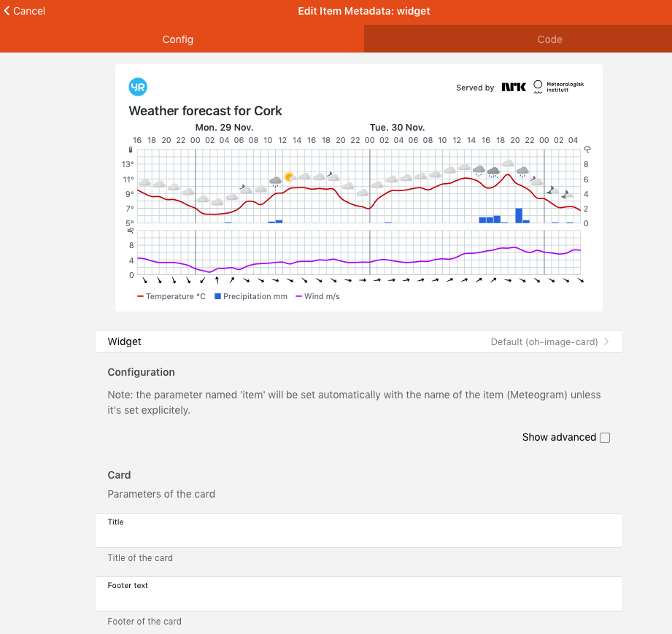Select the Config tab

tap(178, 39)
